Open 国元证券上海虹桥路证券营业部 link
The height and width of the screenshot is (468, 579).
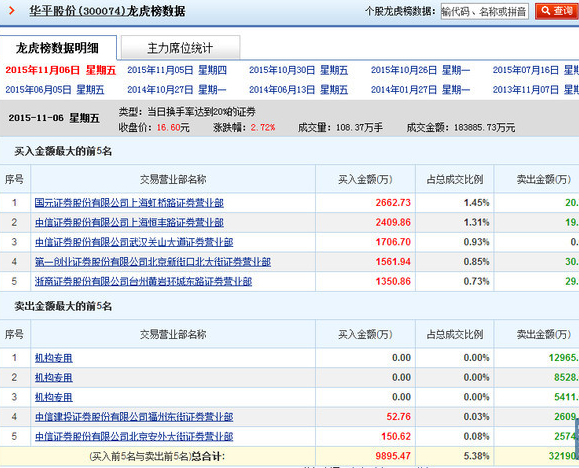(x=129, y=203)
